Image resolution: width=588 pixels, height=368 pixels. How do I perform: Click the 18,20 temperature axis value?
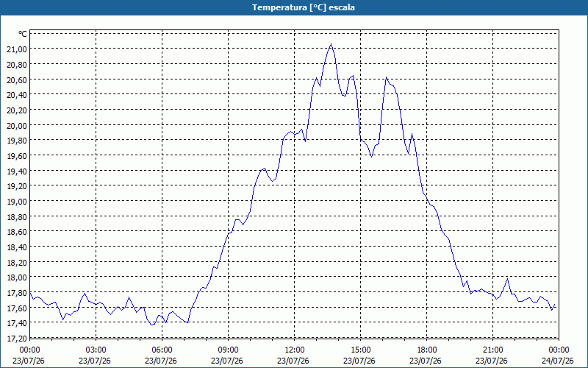(x=17, y=263)
